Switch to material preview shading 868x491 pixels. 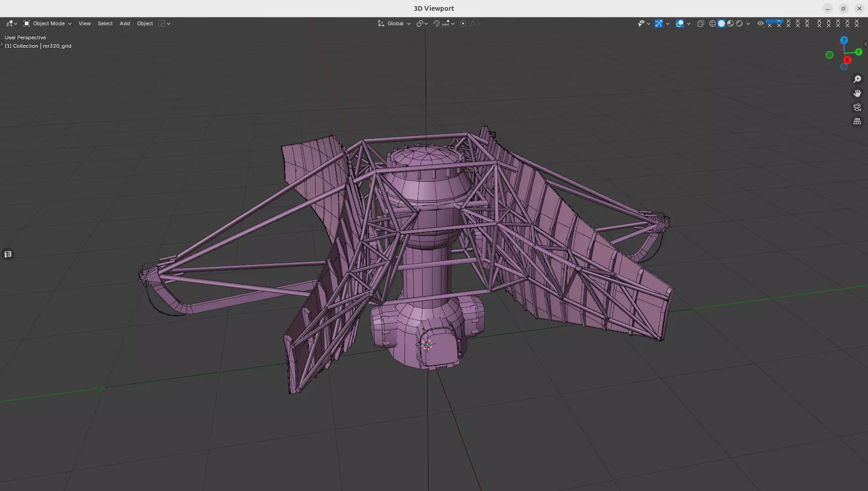pyautogui.click(x=730, y=23)
